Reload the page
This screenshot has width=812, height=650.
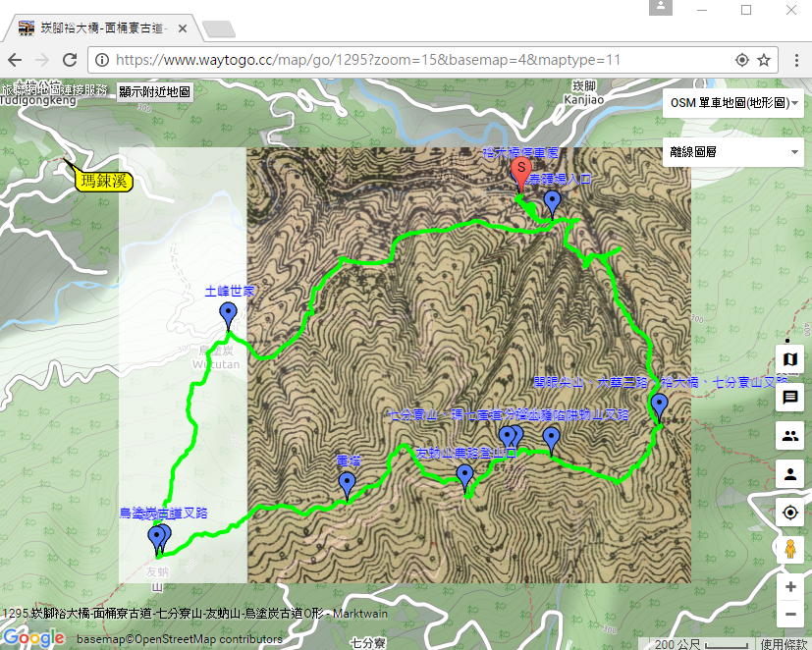(71, 60)
